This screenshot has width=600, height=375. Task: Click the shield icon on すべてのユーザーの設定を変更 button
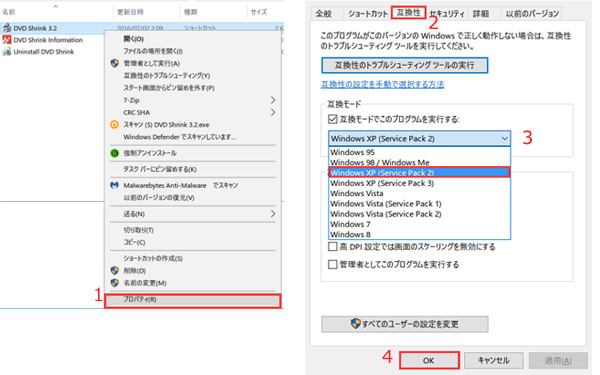point(355,324)
